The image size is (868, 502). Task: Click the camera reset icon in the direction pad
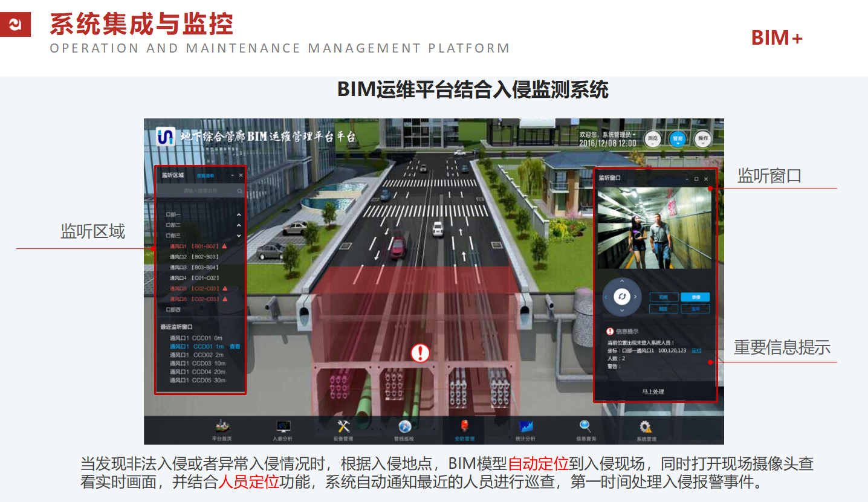(x=621, y=297)
